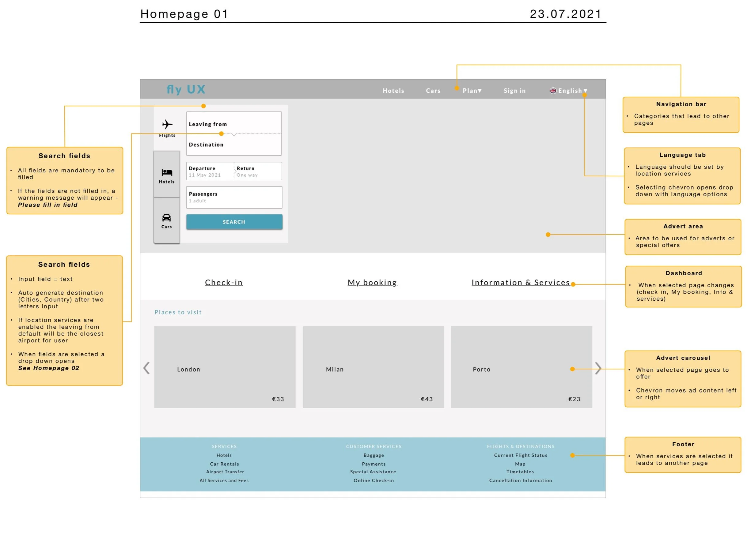Click the left chevron on Places to visit carousel
Image resolution: width=747 pixels, height=560 pixels.
coord(146,368)
